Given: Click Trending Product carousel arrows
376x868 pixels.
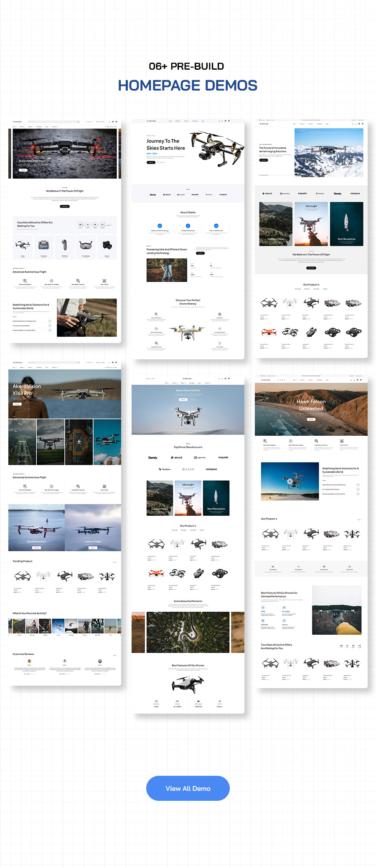Looking at the screenshot, I should pos(114,562).
